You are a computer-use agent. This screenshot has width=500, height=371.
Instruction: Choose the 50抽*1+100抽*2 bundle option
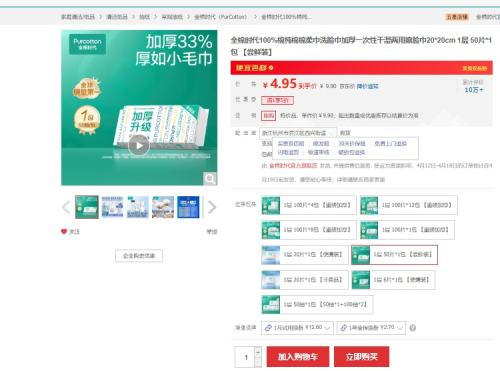pos(317,304)
